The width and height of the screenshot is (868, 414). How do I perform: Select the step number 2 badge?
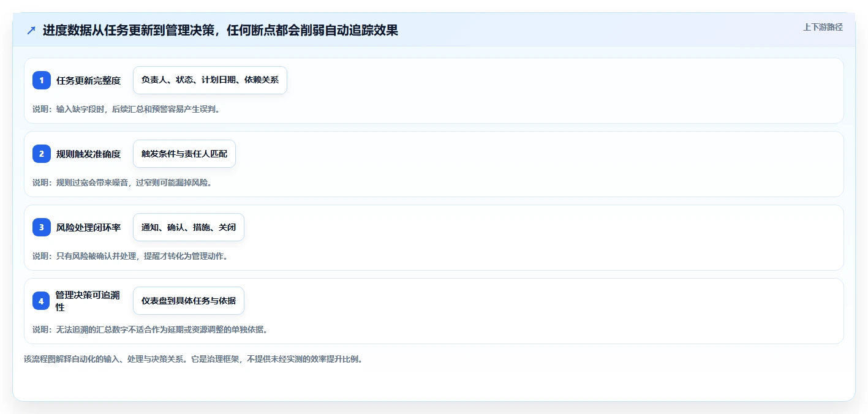coord(42,154)
